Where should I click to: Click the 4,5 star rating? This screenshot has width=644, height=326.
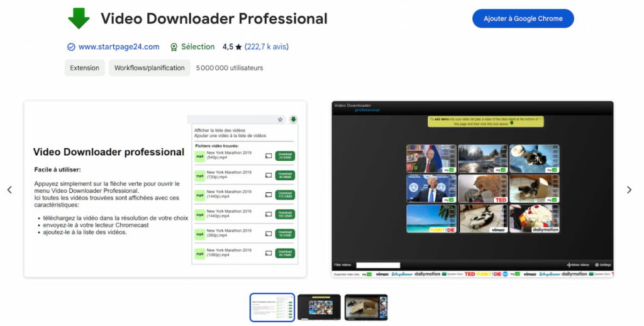pos(232,46)
